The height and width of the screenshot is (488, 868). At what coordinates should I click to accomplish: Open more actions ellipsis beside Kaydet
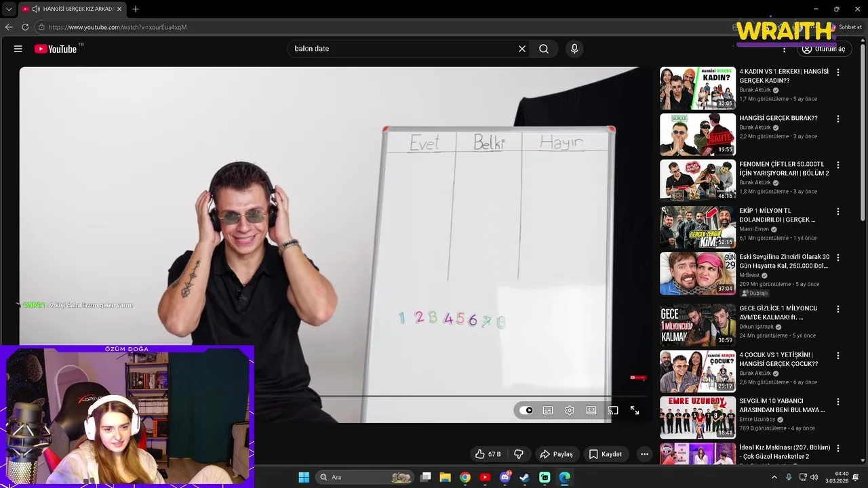tap(645, 454)
